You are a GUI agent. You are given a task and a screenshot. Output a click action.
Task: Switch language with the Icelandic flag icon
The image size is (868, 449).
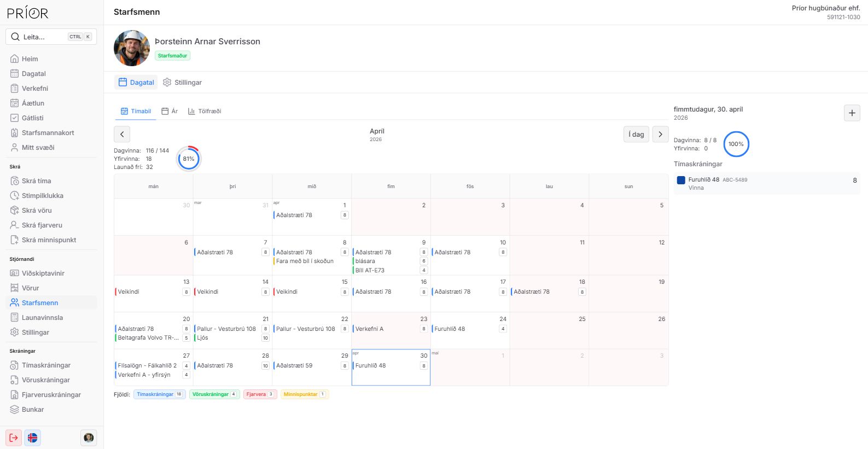[x=33, y=438]
